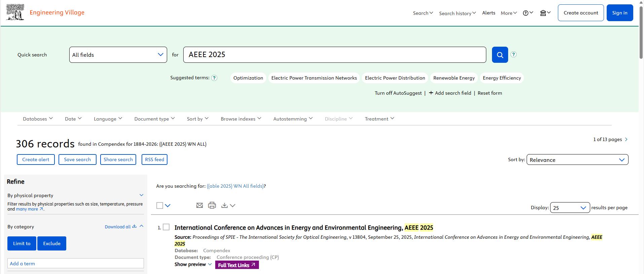
Task: Click the help icon beside Suggested terms
Action: tap(214, 78)
